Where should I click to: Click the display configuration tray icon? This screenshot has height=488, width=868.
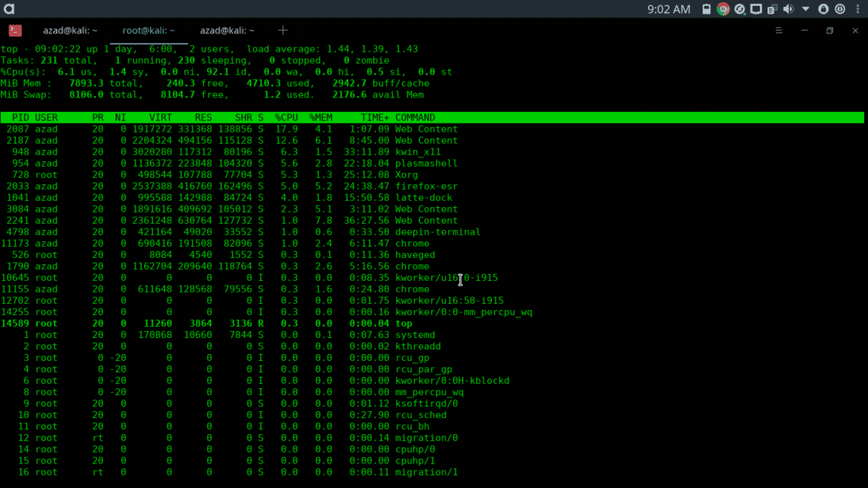(756, 9)
